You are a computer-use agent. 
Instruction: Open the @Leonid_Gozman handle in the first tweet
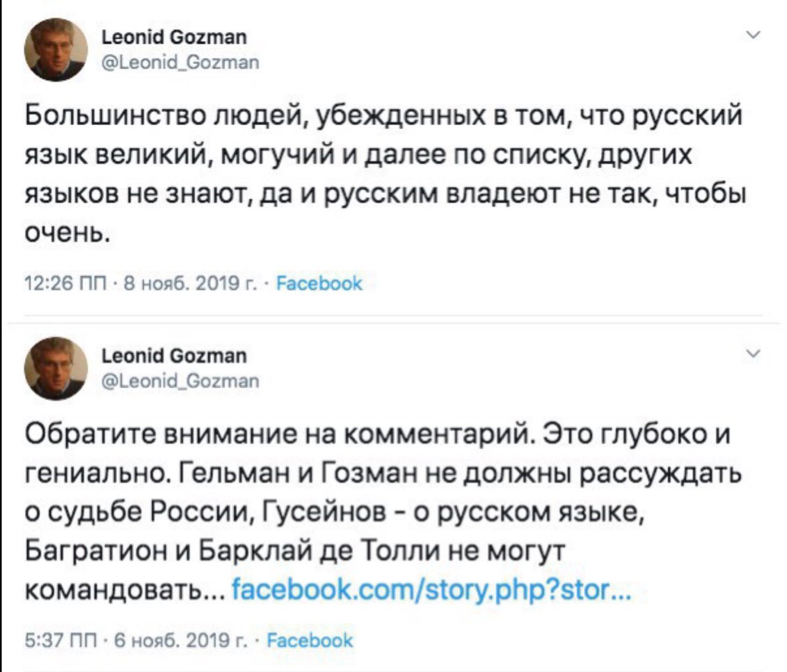tap(180, 62)
